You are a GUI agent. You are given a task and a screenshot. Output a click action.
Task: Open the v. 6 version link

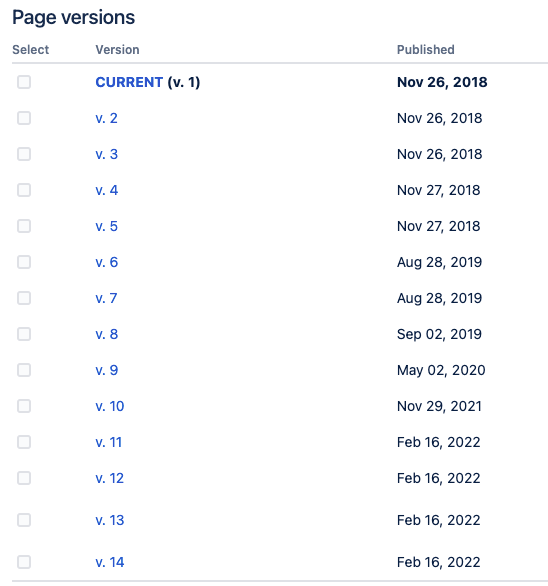pyautogui.click(x=107, y=262)
